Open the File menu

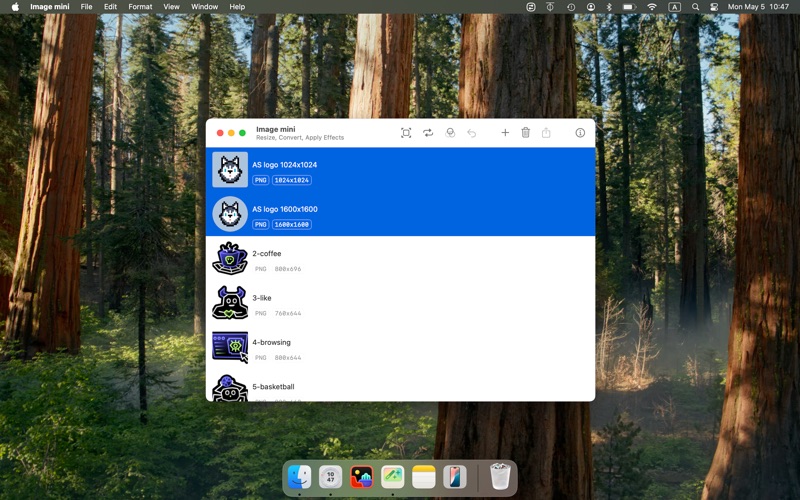tap(86, 7)
